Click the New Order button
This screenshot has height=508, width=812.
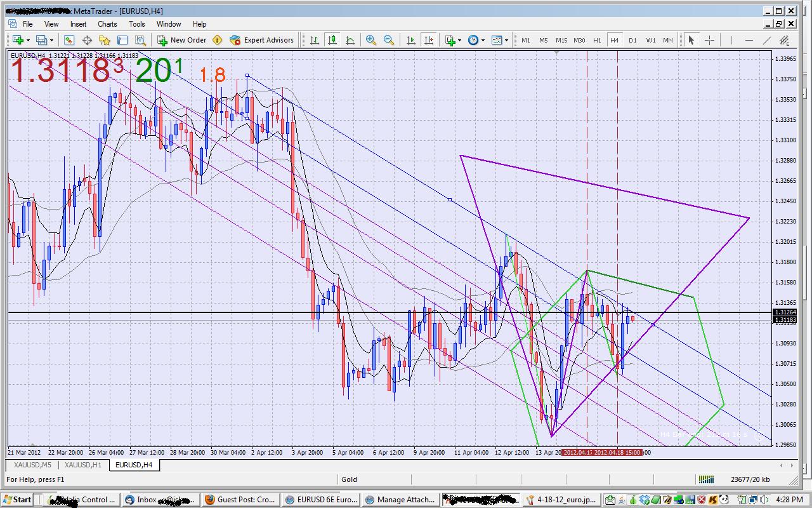[182, 40]
